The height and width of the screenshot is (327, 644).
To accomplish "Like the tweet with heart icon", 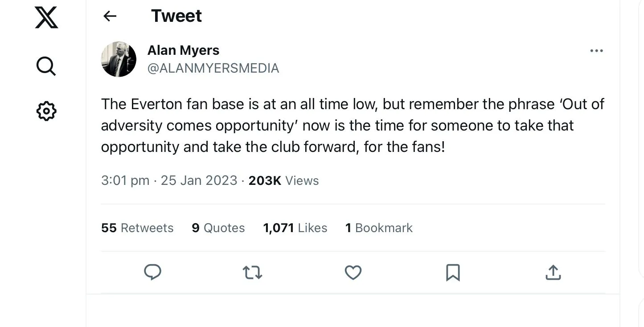I will click(353, 272).
